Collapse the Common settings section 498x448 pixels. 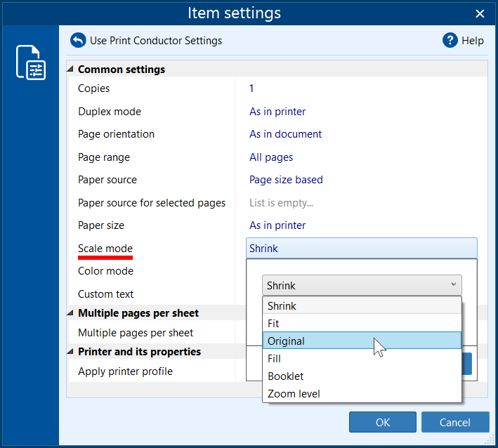70,70
